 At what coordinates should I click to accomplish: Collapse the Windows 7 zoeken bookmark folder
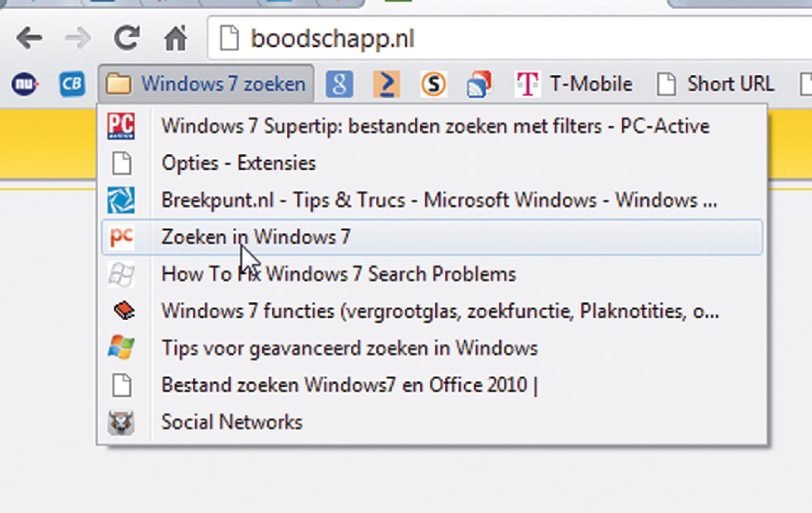click(207, 85)
